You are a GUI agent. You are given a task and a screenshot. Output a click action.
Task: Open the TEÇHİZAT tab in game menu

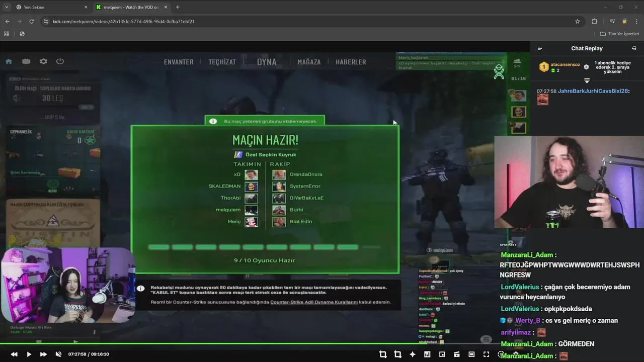[222, 62]
